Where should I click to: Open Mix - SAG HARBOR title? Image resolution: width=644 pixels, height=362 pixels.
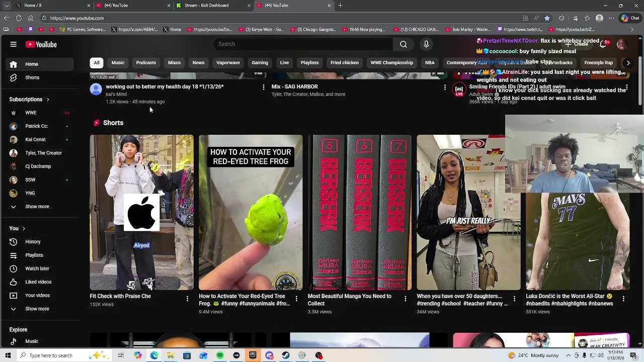[295, 86]
